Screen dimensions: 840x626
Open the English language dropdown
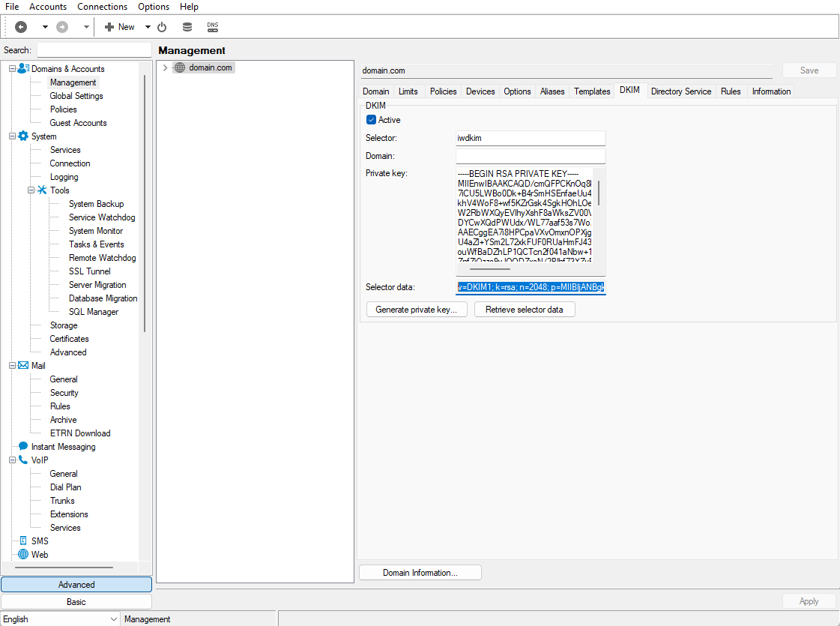114,619
